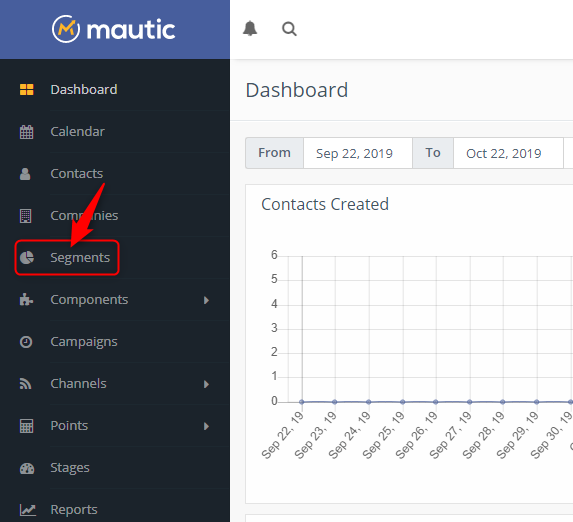Click the From date field Sep 22, 2019
This screenshot has height=522, width=573.
(358, 153)
